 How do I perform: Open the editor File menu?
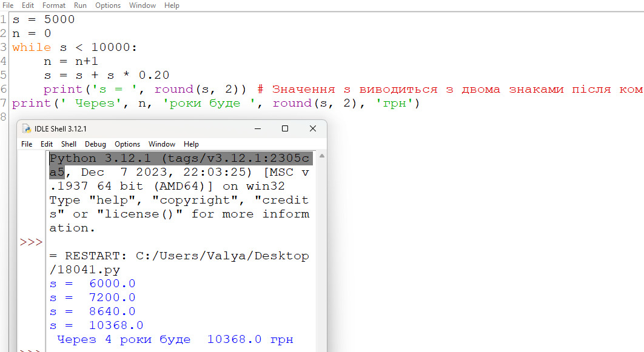pos(8,5)
